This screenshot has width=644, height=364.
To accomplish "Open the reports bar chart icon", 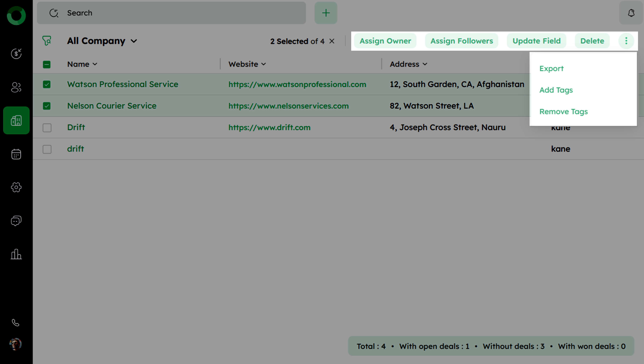I will point(16,254).
